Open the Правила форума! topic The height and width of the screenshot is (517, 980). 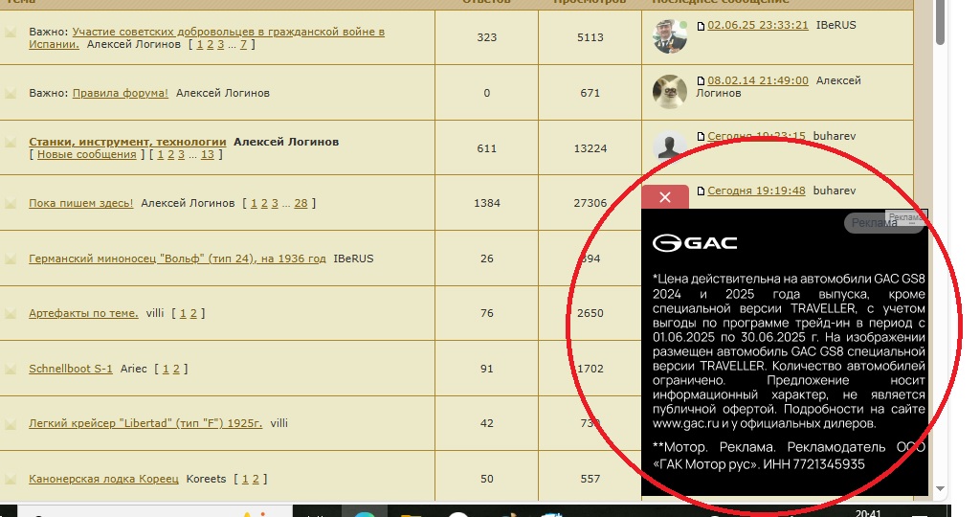click(120, 93)
